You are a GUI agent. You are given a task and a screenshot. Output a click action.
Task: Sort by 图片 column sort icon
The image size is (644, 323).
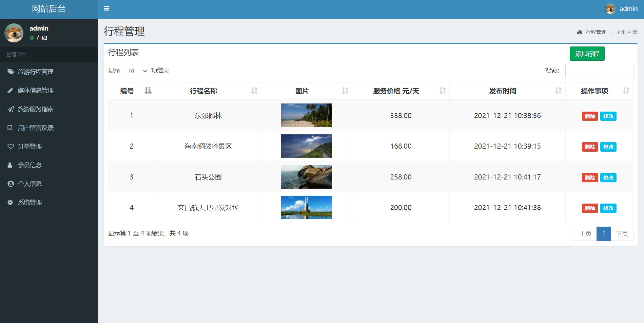[x=345, y=91]
